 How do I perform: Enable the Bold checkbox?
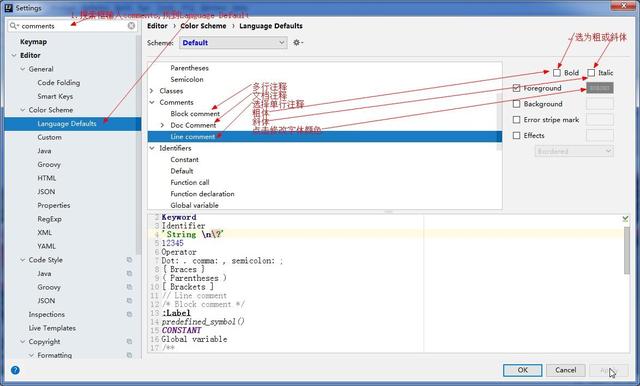[557, 73]
